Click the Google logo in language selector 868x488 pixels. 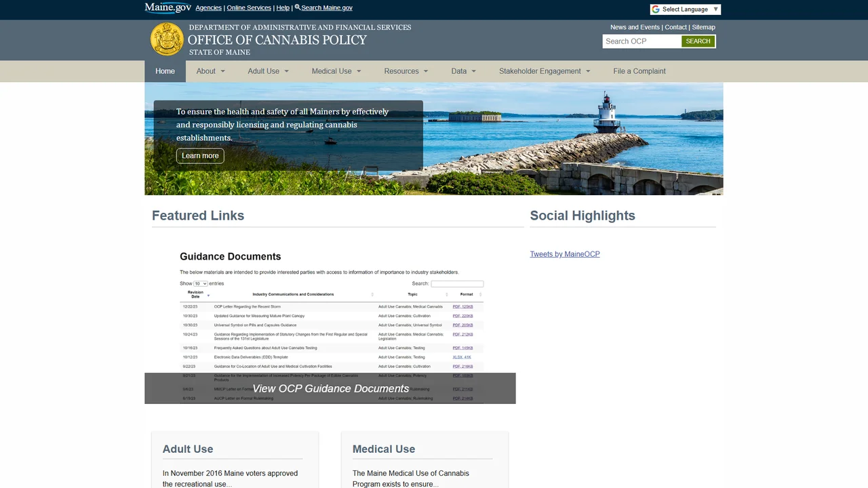point(656,9)
